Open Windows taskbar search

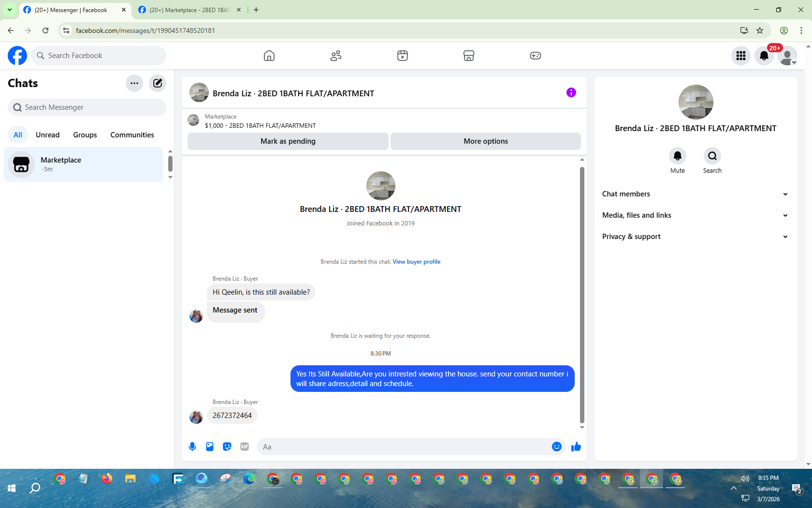[x=35, y=488]
